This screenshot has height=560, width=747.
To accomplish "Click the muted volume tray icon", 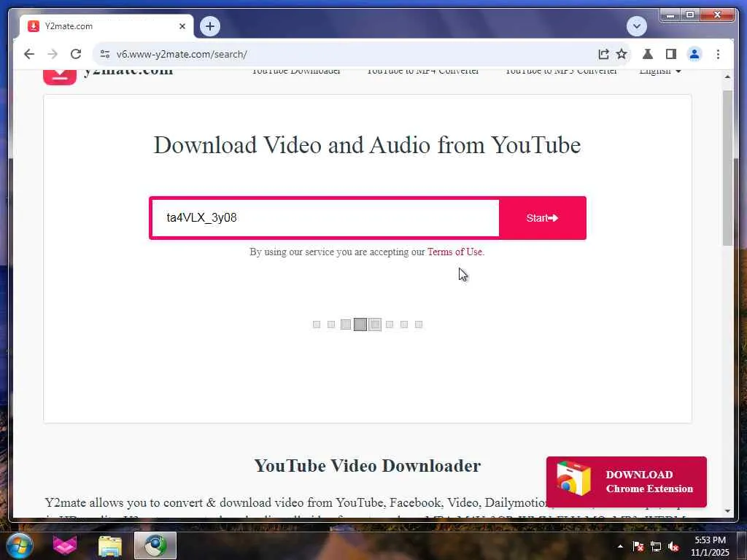I will 673,546.
